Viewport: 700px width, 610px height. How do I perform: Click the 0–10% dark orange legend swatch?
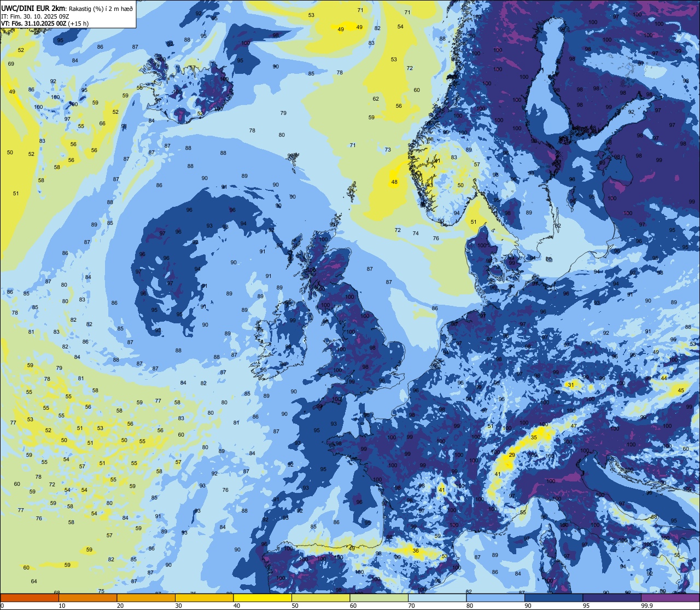[x=30, y=597]
